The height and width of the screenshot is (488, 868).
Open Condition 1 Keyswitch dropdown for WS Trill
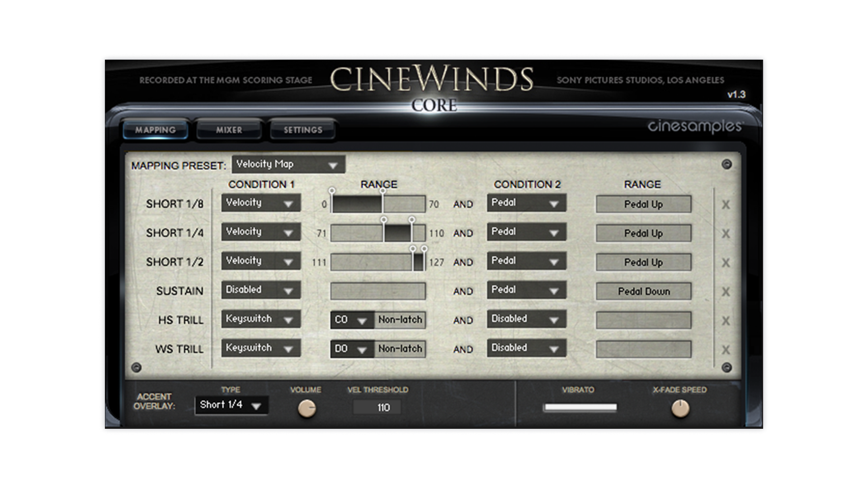[x=261, y=348]
